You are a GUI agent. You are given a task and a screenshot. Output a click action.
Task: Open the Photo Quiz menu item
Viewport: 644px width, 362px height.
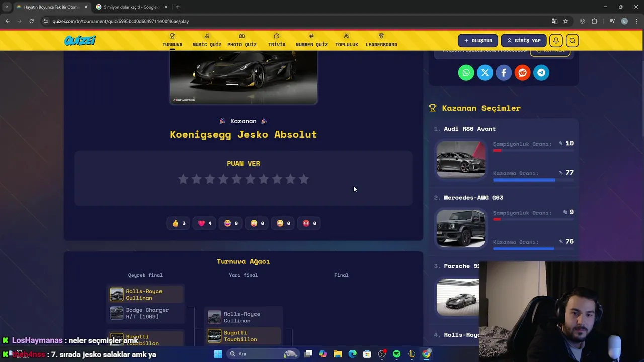pos(242,40)
